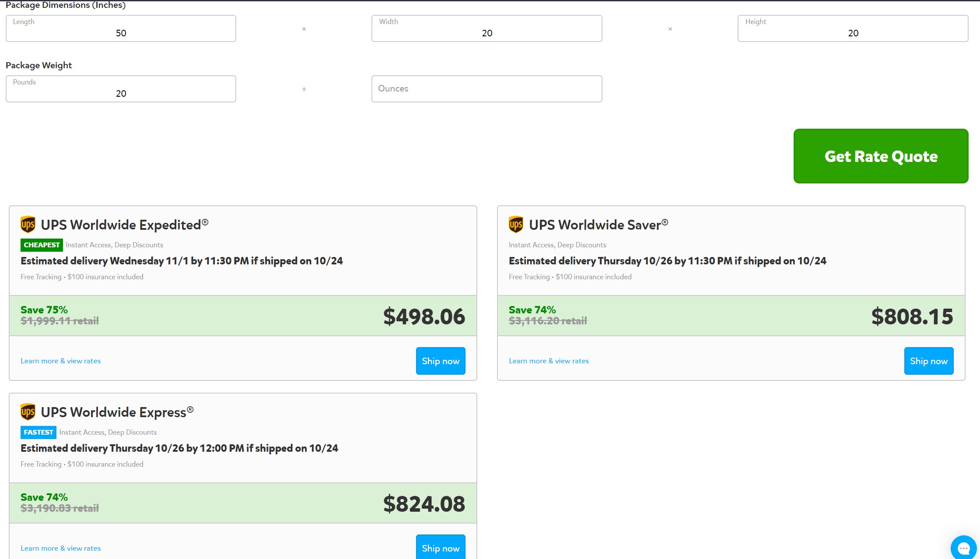Ship now with UPS Worldwide Express
The image size is (980, 559).
coord(441,547)
